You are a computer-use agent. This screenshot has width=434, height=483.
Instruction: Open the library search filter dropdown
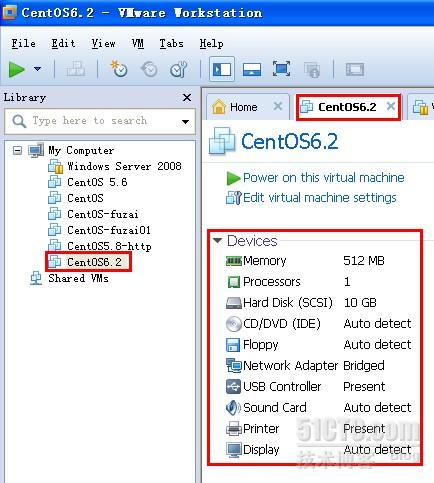(185, 122)
